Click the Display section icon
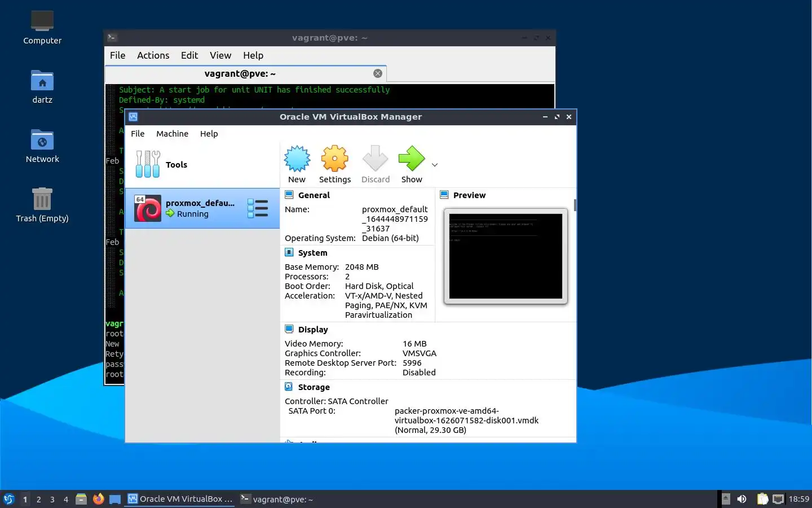This screenshot has width=812, height=508. click(289, 329)
